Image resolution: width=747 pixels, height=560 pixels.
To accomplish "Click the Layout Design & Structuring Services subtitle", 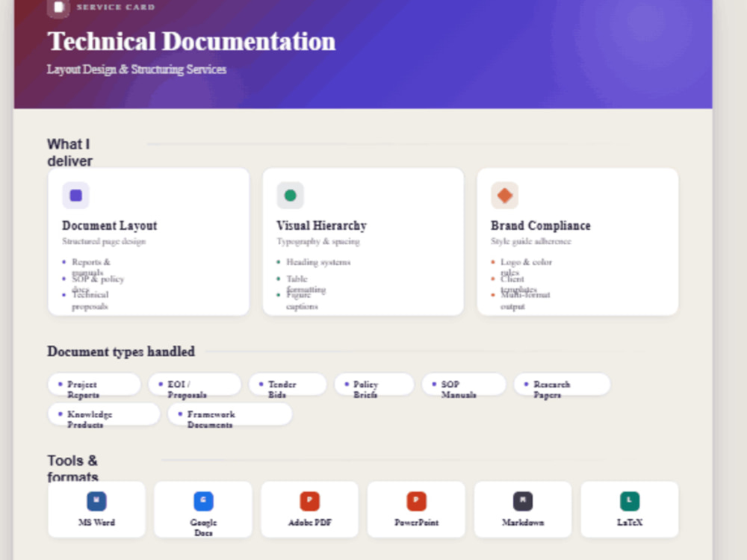I will (x=137, y=69).
